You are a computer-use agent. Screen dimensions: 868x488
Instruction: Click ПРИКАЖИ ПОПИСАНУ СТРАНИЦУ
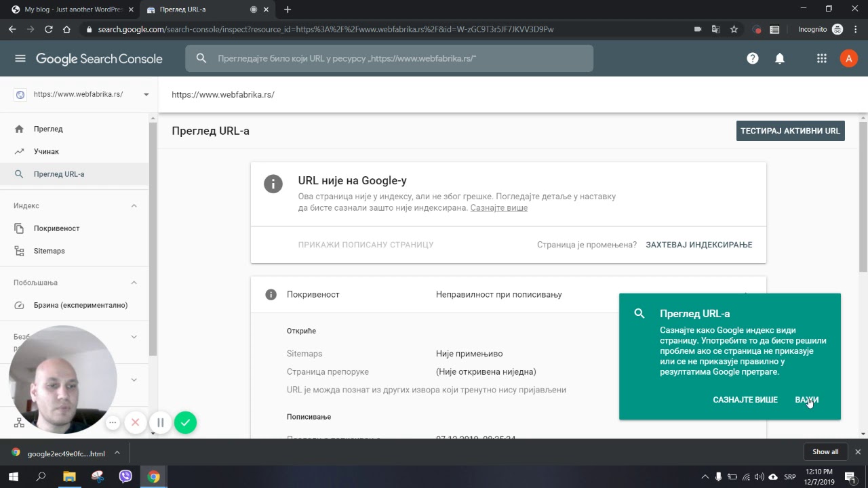pyautogui.click(x=366, y=245)
